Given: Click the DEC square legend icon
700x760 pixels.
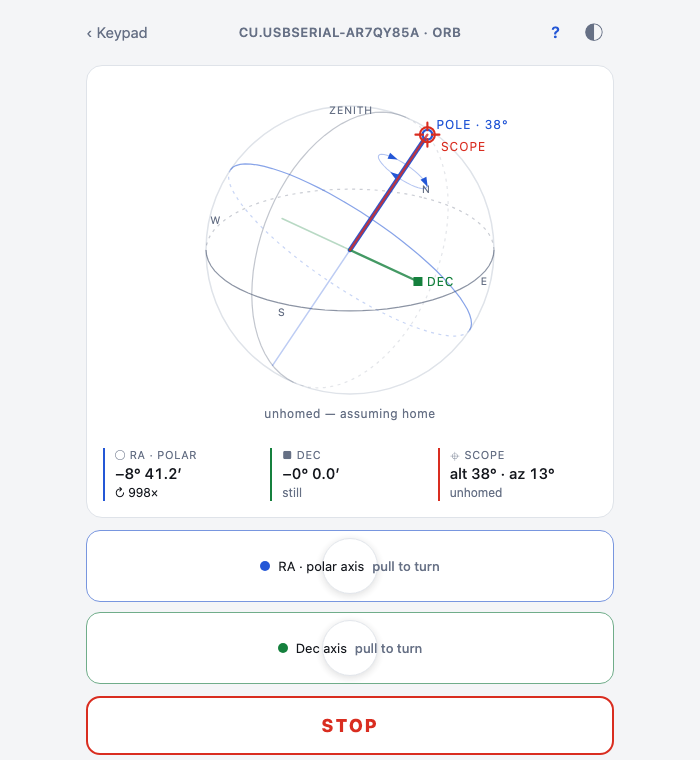Looking at the screenshot, I should click(287, 455).
